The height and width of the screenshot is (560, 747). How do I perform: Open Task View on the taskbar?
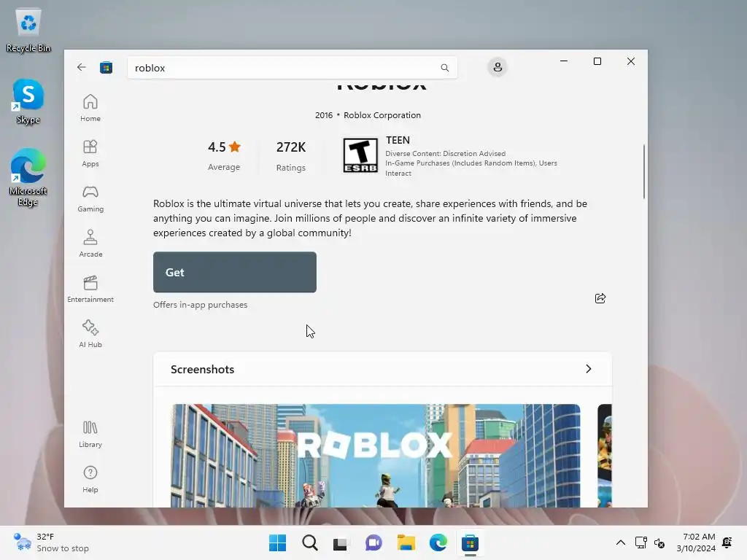click(x=341, y=542)
